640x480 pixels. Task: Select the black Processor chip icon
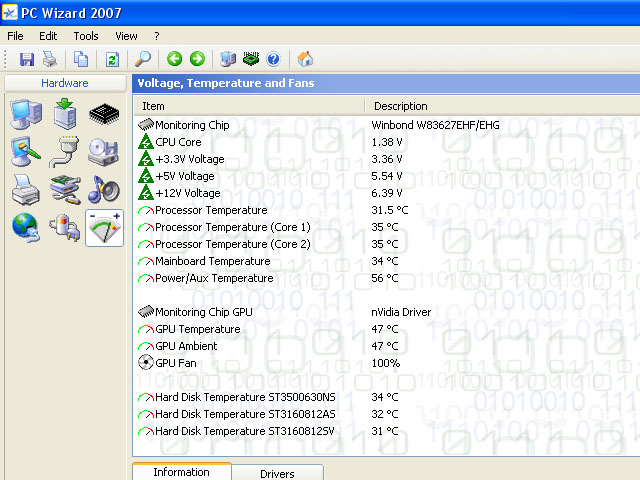coord(104,113)
